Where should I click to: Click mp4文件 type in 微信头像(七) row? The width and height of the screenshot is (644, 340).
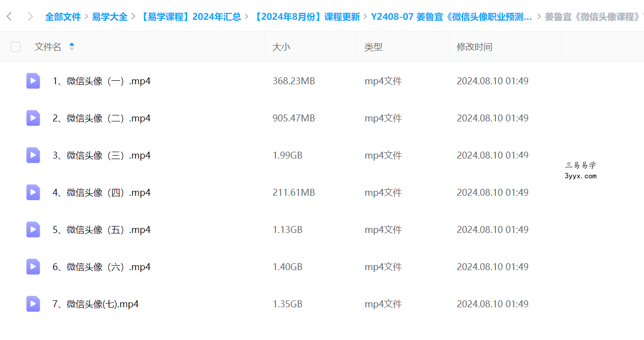(x=383, y=304)
